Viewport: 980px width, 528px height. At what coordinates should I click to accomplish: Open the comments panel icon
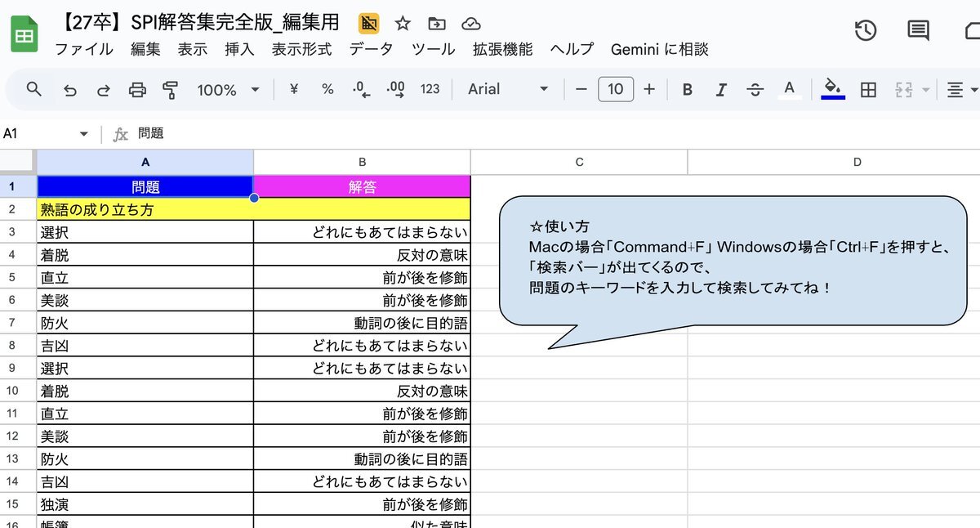(x=918, y=31)
